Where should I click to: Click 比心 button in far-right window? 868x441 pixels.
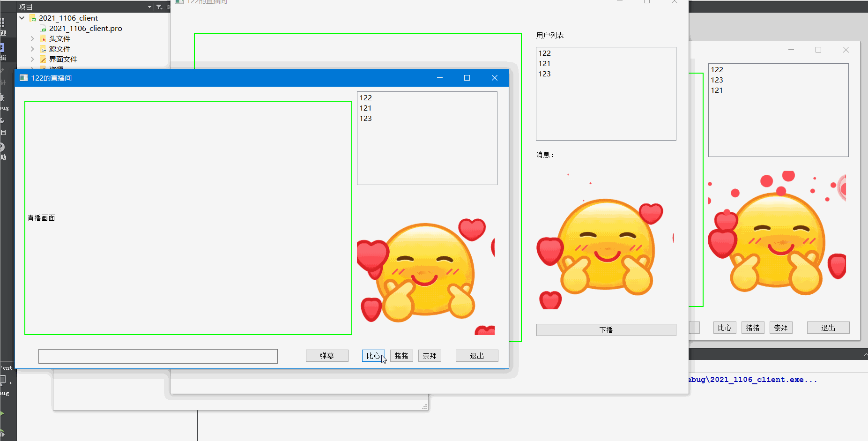pyautogui.click(x=725, y=328)
